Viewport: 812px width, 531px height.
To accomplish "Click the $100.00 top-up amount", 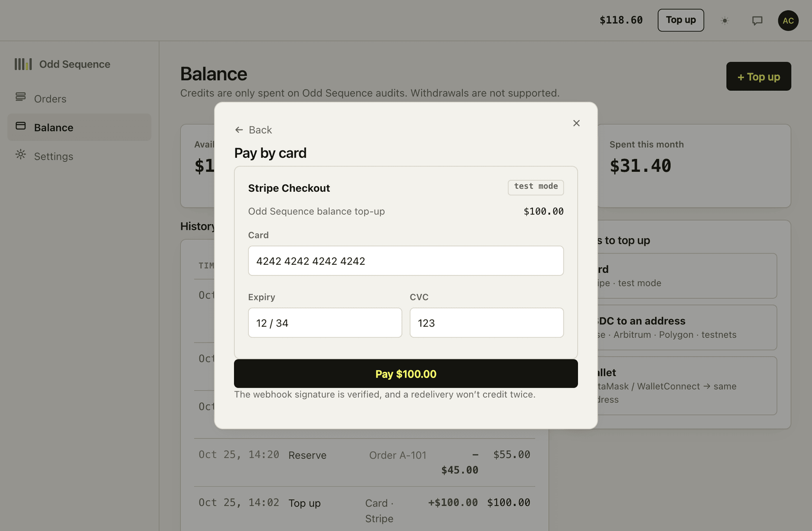I will [x=544, y=211].
